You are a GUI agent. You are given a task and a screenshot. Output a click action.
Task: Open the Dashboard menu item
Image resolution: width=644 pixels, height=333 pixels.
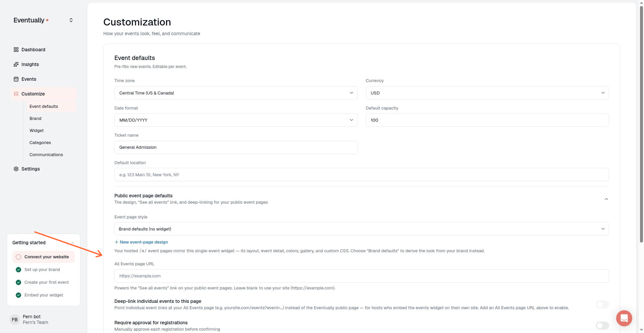pyautogui.click(x=44, y=50)
